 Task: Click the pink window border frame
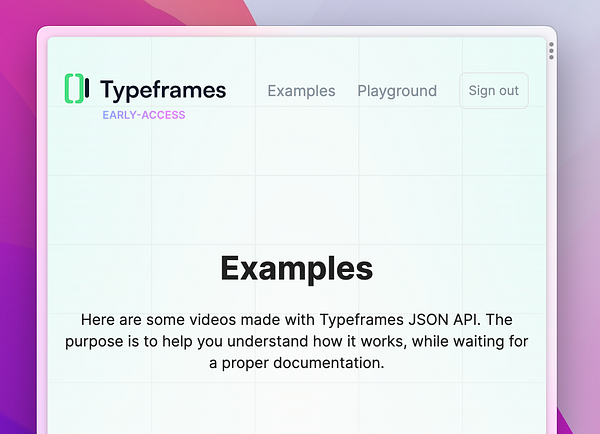tap(42, 230)
